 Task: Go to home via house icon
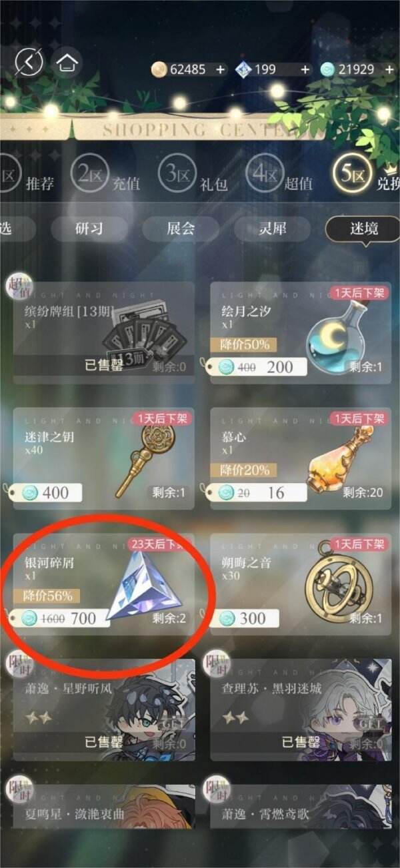pos(68,63)
